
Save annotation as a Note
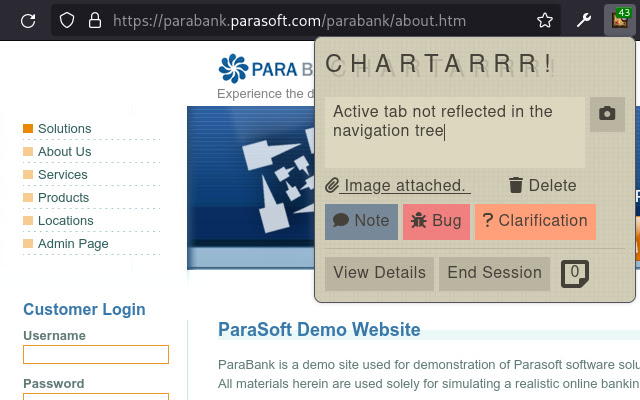click(x=361, y=222)
